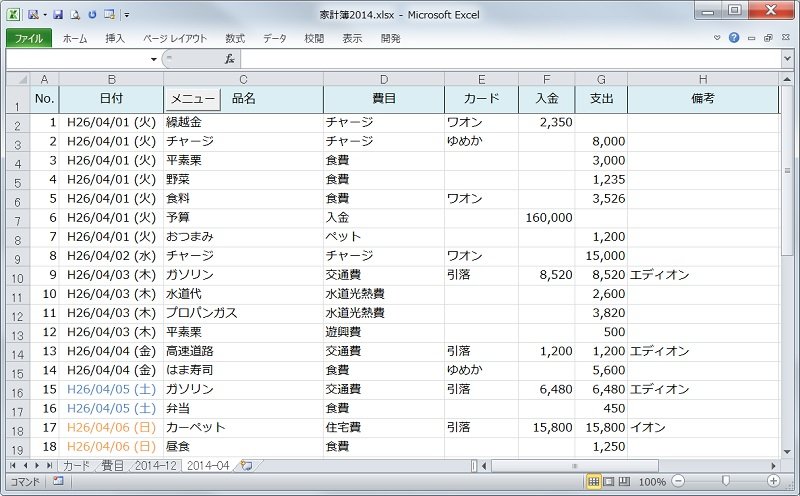Select the 備考 header cell
This screenshot has height=496, width=800.
[703, 99]
